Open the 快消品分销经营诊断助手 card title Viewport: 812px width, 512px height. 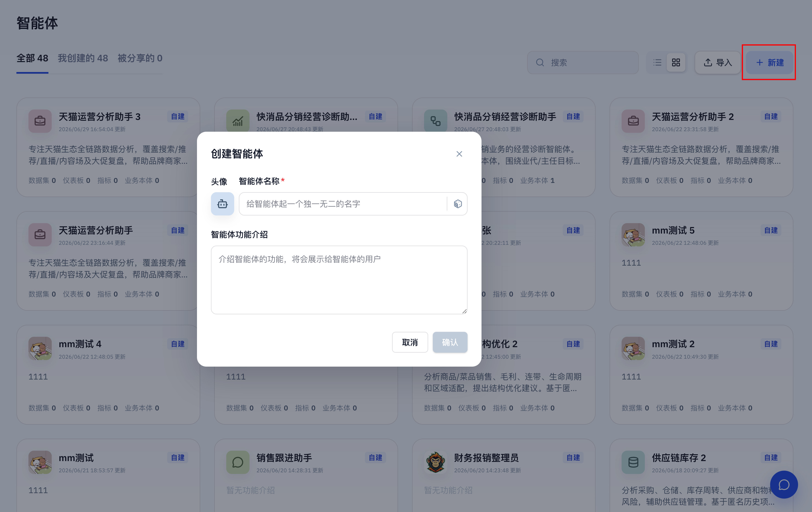pyautogui.click(x=505, y=117)
